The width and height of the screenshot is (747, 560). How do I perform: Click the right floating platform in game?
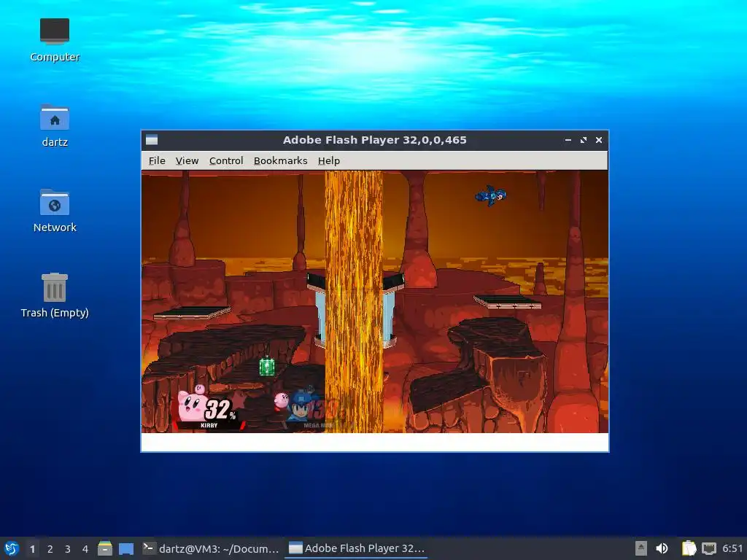click(508, 301)
